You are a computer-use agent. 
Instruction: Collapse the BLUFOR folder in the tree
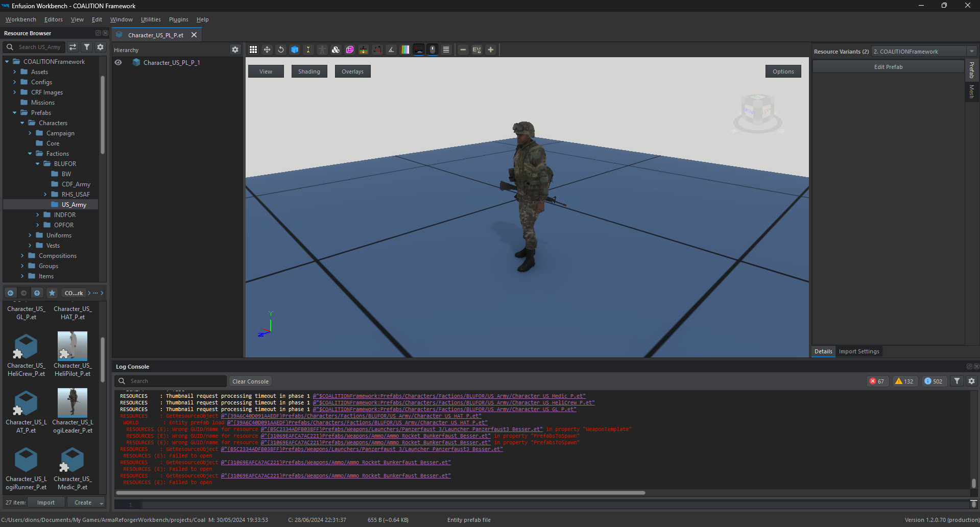coord(37,164)
